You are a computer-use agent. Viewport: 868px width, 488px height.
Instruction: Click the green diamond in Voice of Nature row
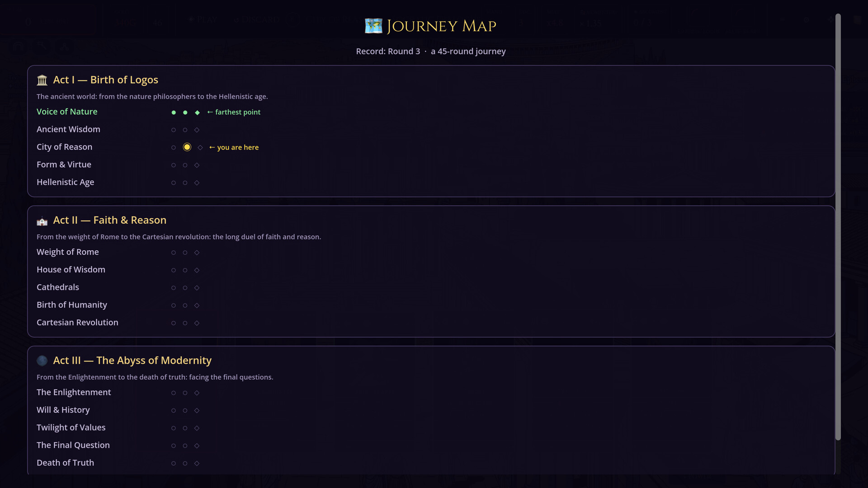[197, 113]
